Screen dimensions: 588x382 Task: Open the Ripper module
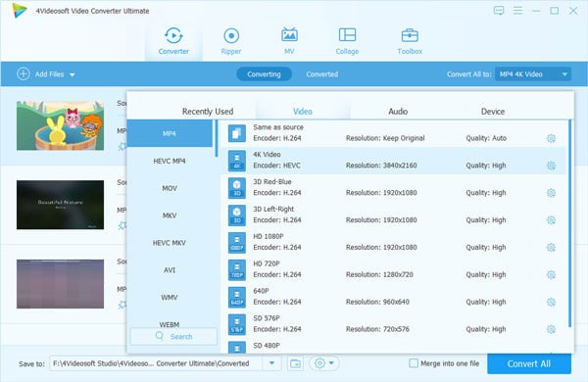click(231, 41)
